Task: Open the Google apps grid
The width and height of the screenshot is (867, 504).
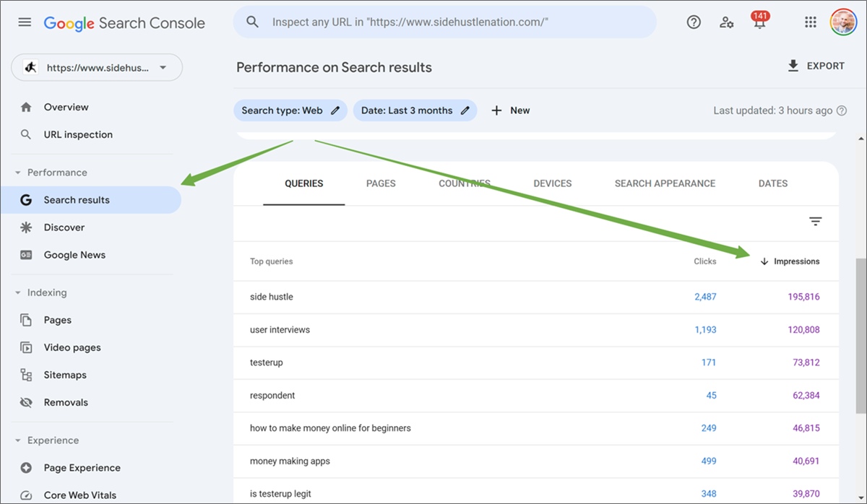Action: (x=811, y=22)
